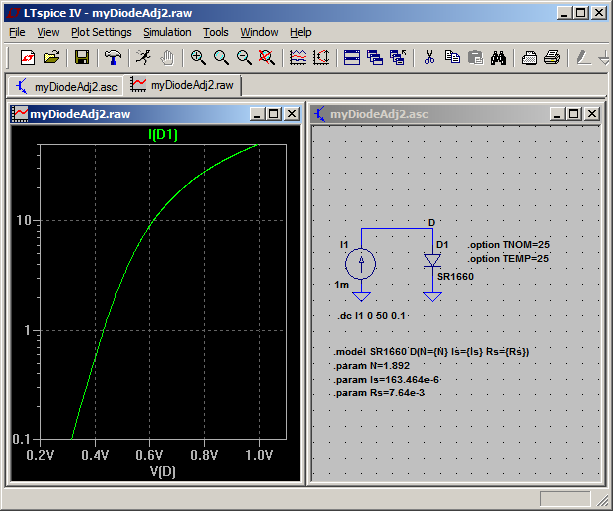The width and height of the screenshot is (613, 511).
Task: Click the Halt hand icon
Action: pos(167,57)
